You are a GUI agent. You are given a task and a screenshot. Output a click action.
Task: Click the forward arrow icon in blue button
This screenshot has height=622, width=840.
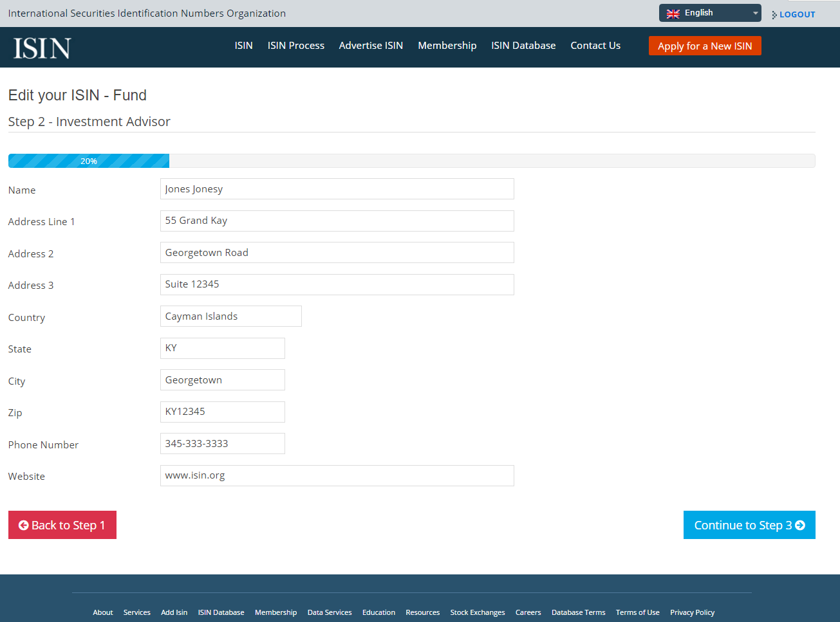(801, 525)
